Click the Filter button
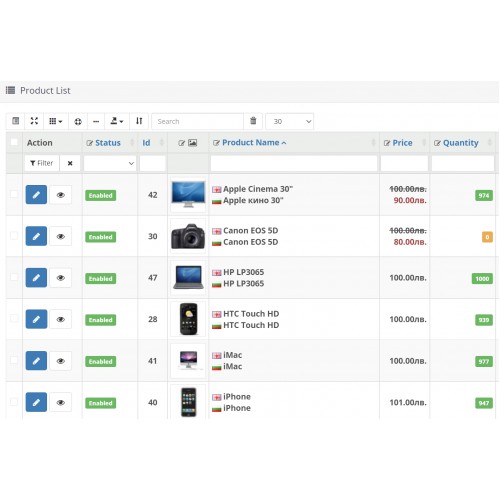The image size is (500, 500). (42, 163)
